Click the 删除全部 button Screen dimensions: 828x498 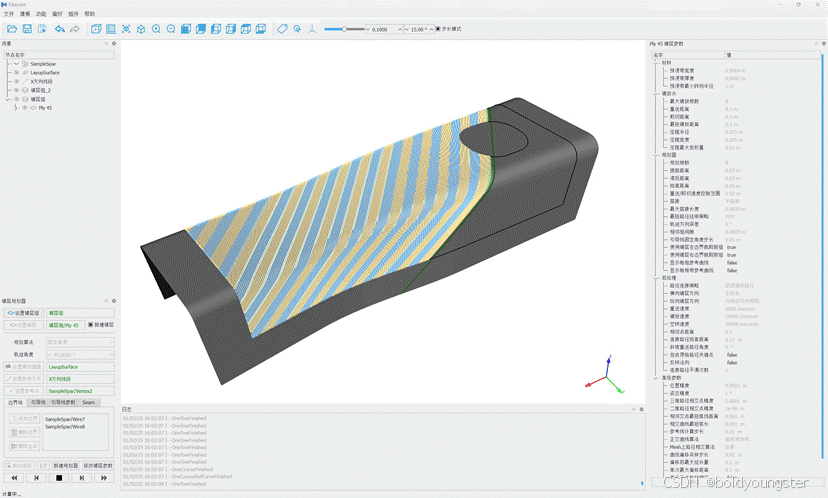(24, 446)
